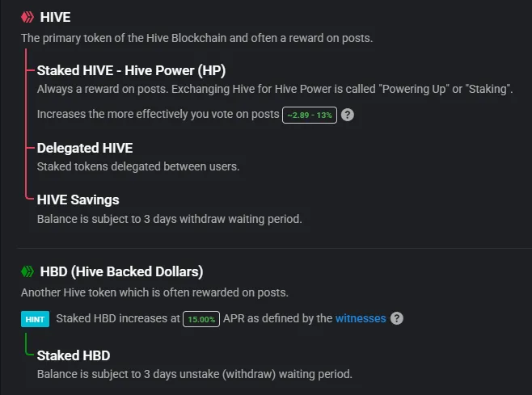Click the Another Hive token description text

[154, 292]
